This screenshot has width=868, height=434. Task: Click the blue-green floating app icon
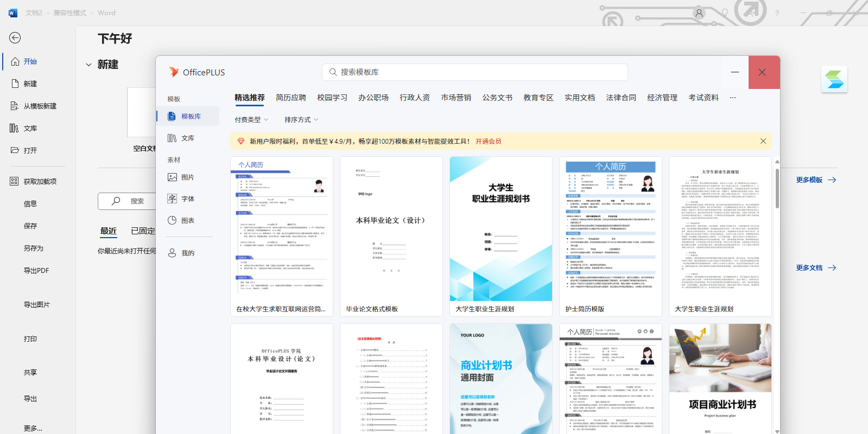click(x=834, y=79)
